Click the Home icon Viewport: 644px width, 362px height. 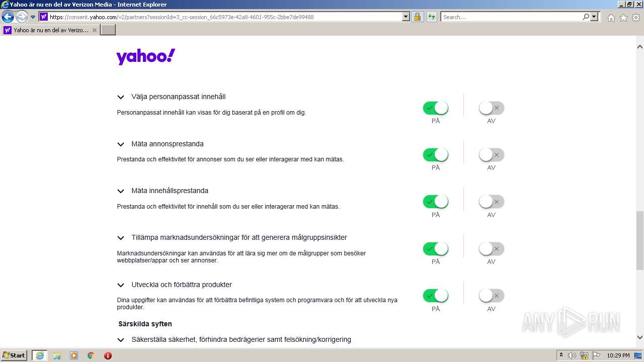611,18
